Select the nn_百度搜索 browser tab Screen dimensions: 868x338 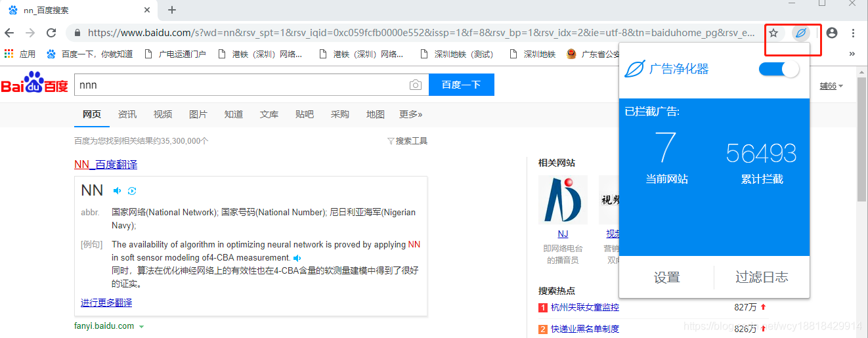point(79,11)
